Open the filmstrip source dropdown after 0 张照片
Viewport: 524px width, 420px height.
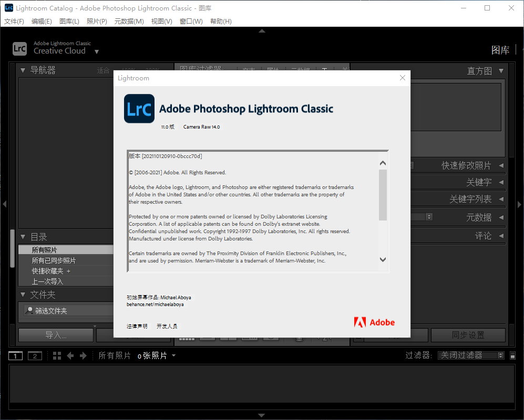click(x=174, y=355)
